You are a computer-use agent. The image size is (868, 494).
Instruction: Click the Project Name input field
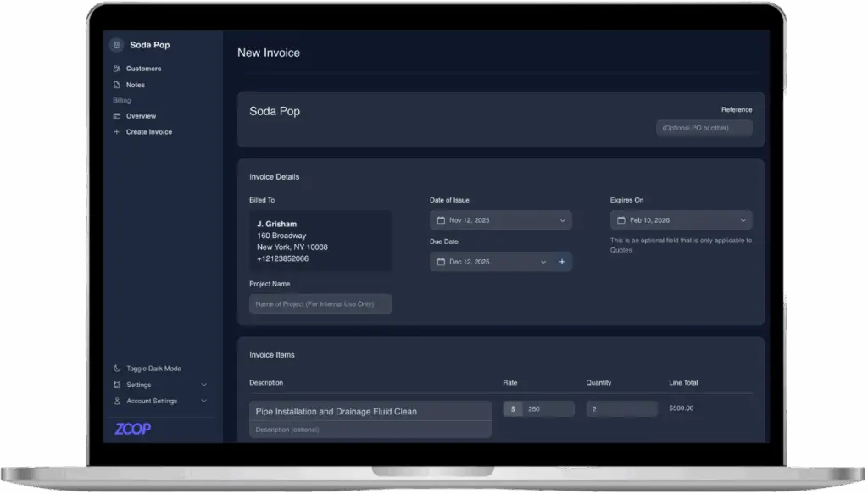coord(320,303)
